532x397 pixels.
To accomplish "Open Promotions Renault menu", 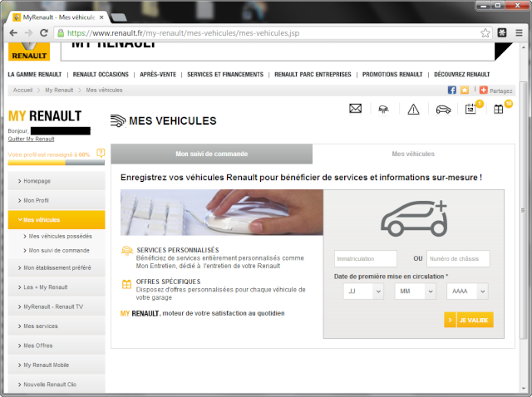I will (392, 74).
